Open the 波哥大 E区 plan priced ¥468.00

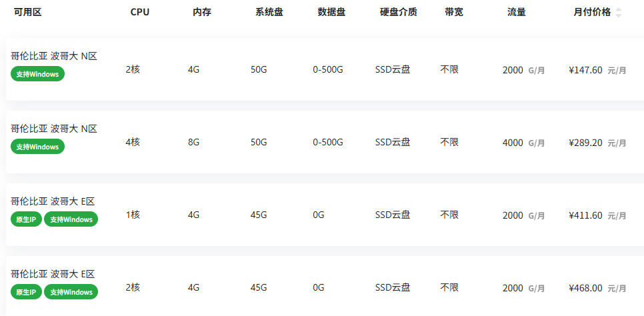pyautogui.click(x=53, y=274)
